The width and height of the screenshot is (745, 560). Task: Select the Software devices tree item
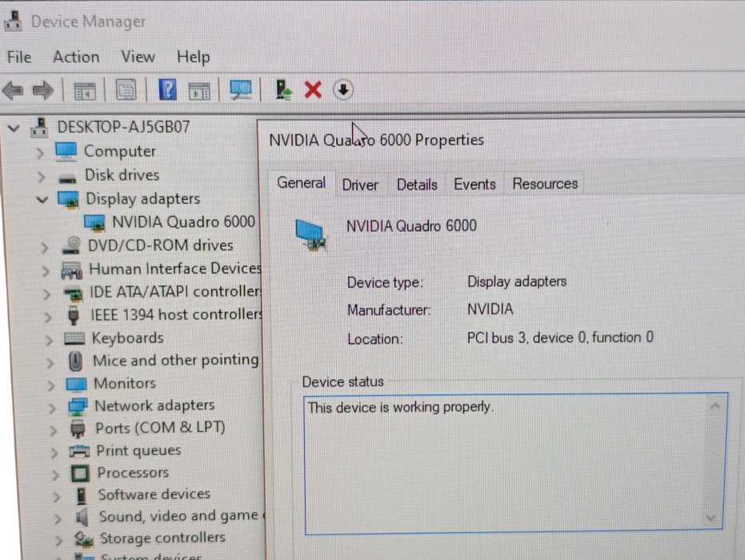(x=154, y=494)
